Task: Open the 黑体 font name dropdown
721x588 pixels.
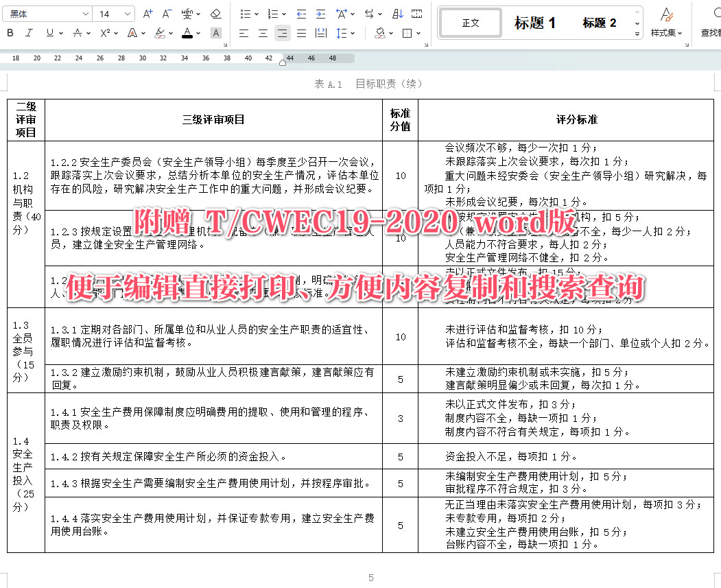Action: pyautogui.click(x=45, y=13)
